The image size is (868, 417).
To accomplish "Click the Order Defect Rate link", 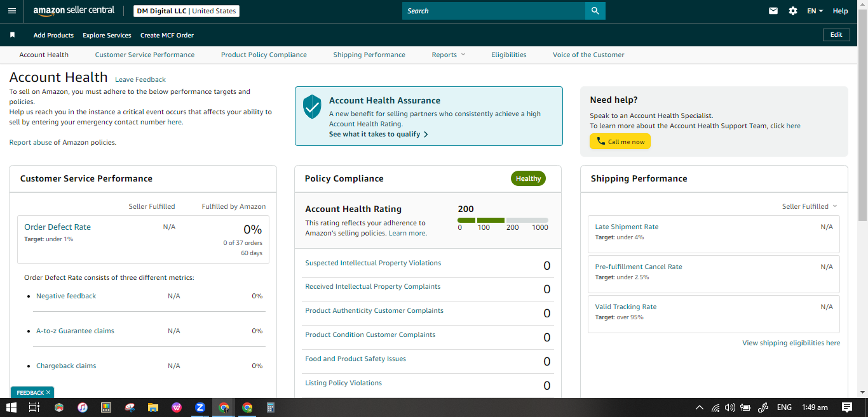I will pos(57,227).
